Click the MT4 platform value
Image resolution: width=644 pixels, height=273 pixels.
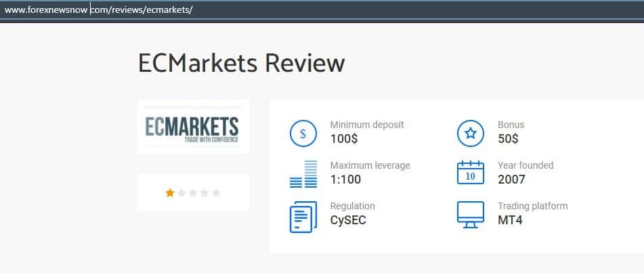pos(510,220)
